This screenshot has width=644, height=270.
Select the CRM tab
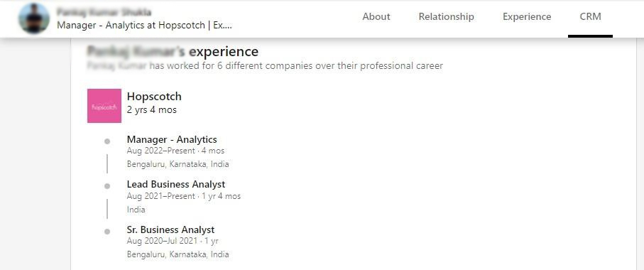click(590, 17)
